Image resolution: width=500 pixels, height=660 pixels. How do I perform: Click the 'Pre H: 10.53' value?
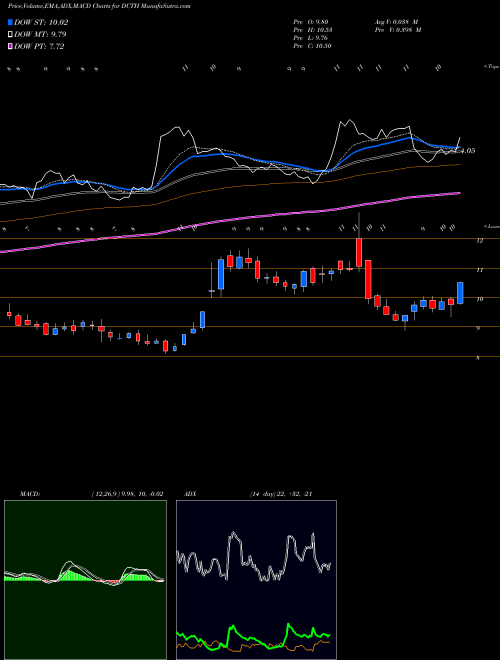pos(314,30)
